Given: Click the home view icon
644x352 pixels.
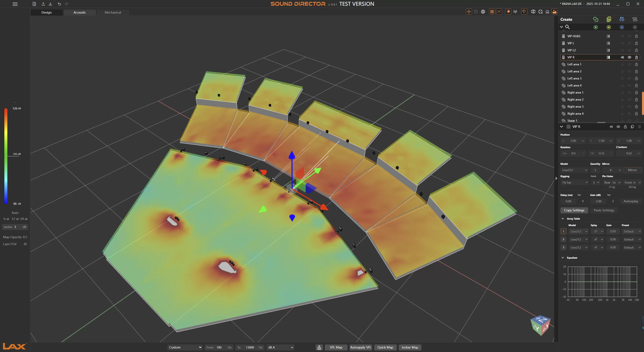Looking at the screenshot, I should tap(547, 12).
